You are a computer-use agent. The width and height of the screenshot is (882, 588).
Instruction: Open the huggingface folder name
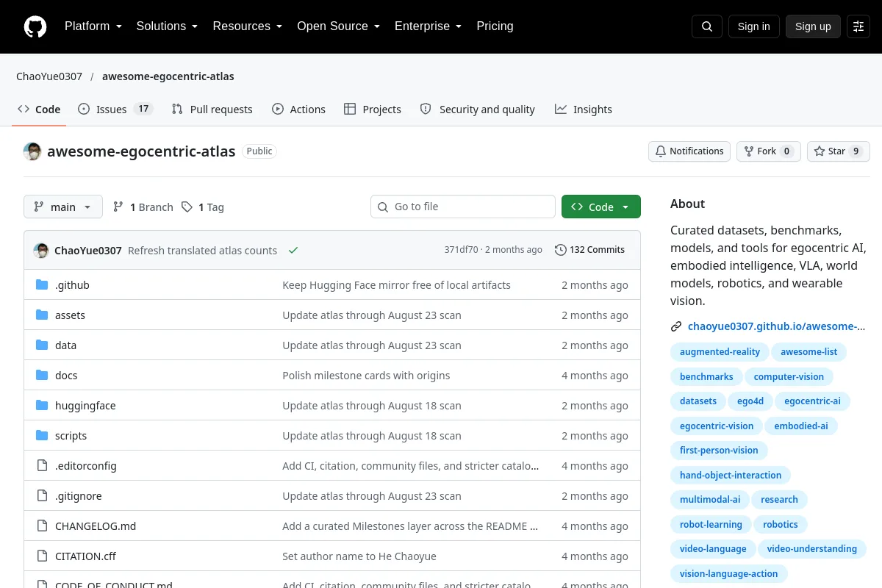85,406
